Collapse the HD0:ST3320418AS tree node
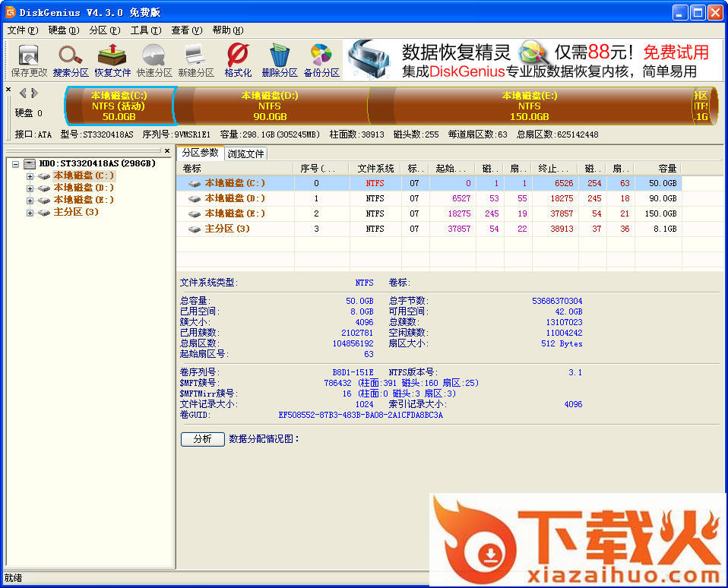Viewport: 728px width, 588px height. point(16,164)
